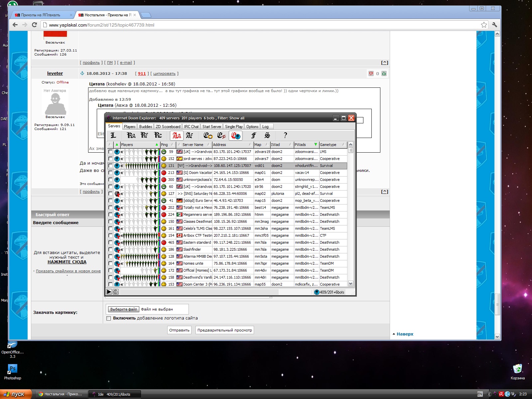This screenshot has width=532, height=399.
Task: Click the gothic 'L' toolbar icon
Action: click(x=113, y=135)
